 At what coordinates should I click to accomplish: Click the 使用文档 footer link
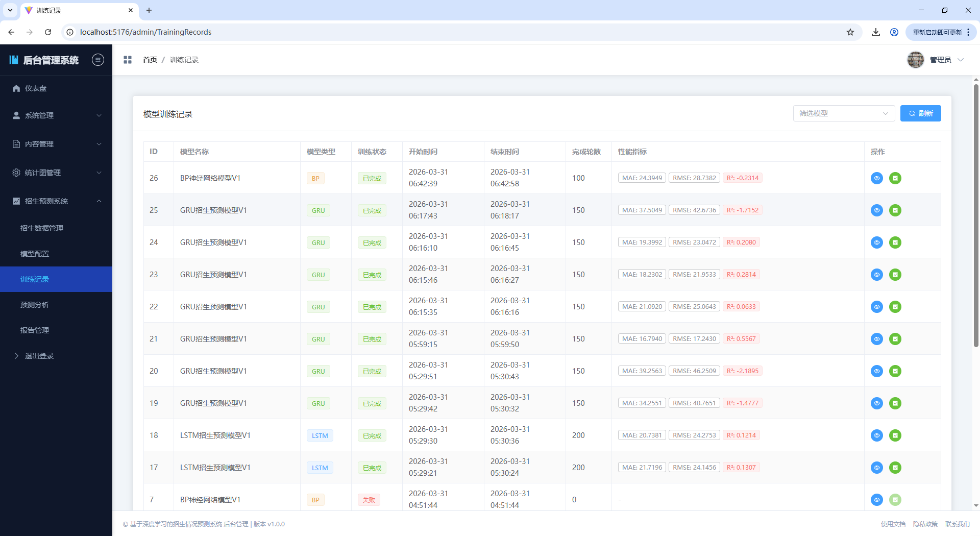pyautogui.click(x=893, y=524)
